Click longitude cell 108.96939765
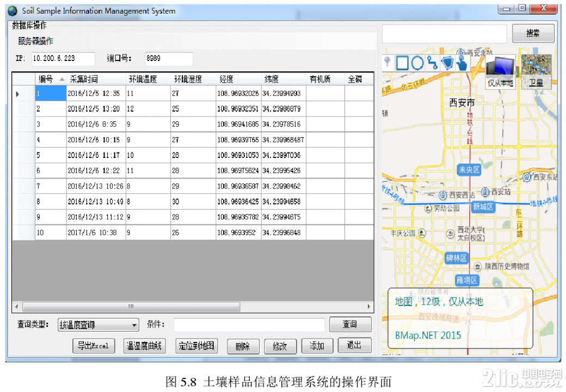 (238, 140)
